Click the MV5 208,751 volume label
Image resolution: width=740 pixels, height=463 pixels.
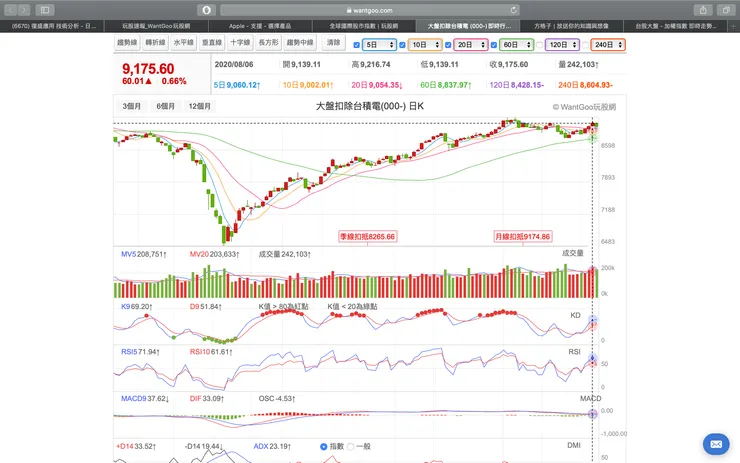(x=144, y=254)
